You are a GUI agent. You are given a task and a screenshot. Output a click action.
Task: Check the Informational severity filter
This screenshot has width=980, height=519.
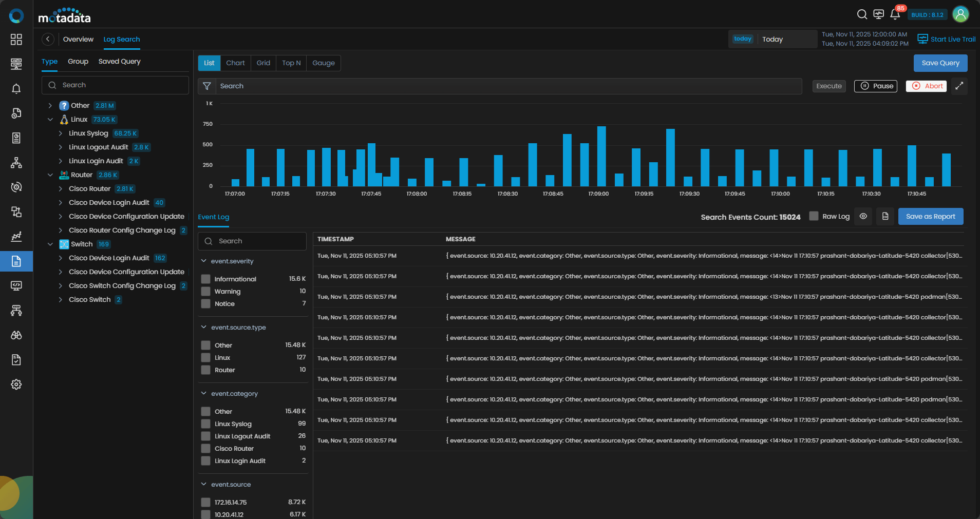pos(206,279)
